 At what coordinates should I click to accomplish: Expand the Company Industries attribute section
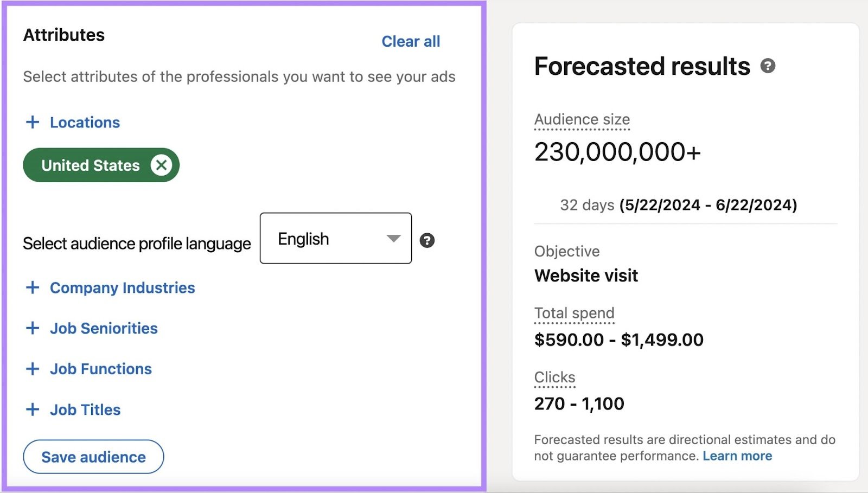click(x=123, y=287)
